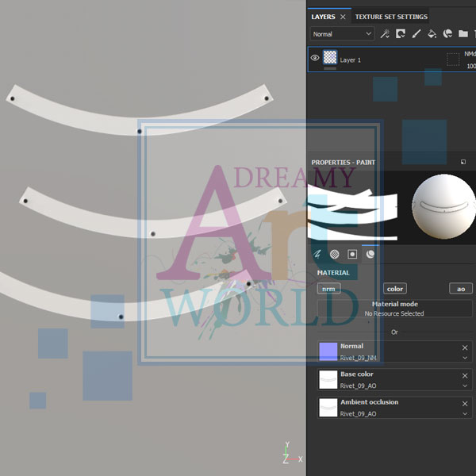
Task: Select the Layers tab
Action: click(x=323, y=17)
